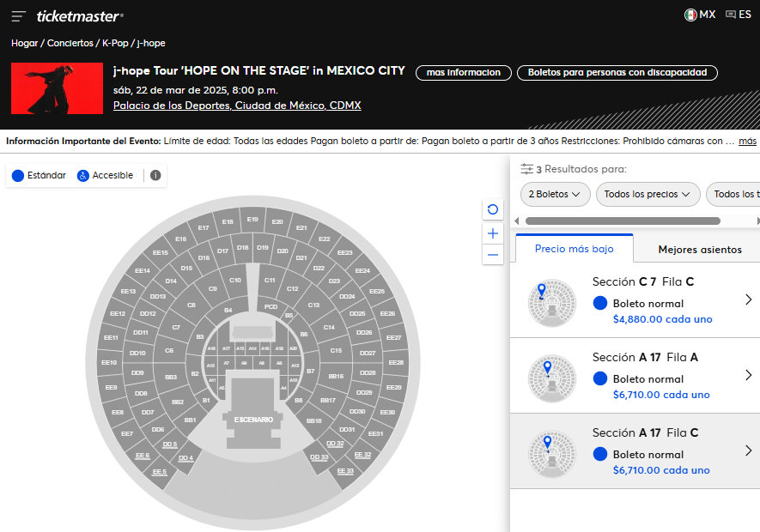This screenshot has width=760, height=532.
Task: Open the hamburger menu icon
Action: pos(18,16)
